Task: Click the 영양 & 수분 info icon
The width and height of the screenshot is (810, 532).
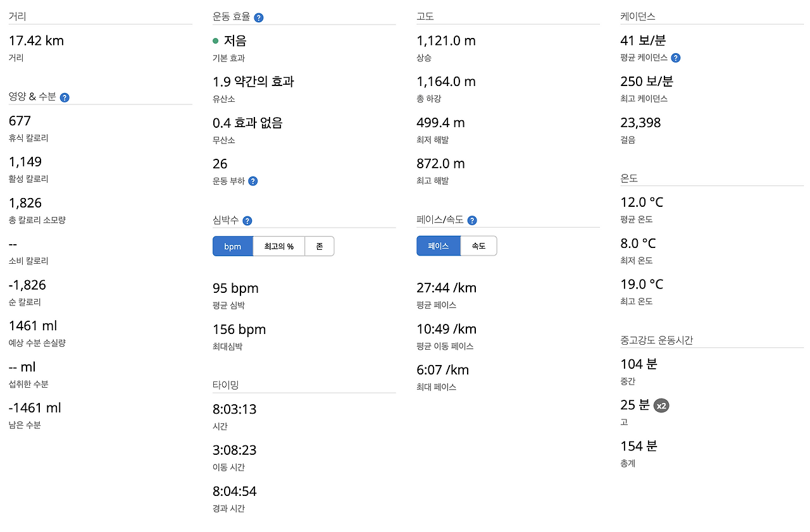Action: point(65,97)
